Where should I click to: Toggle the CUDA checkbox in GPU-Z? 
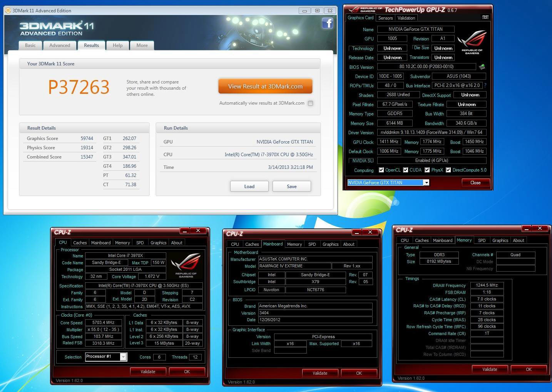405,170
